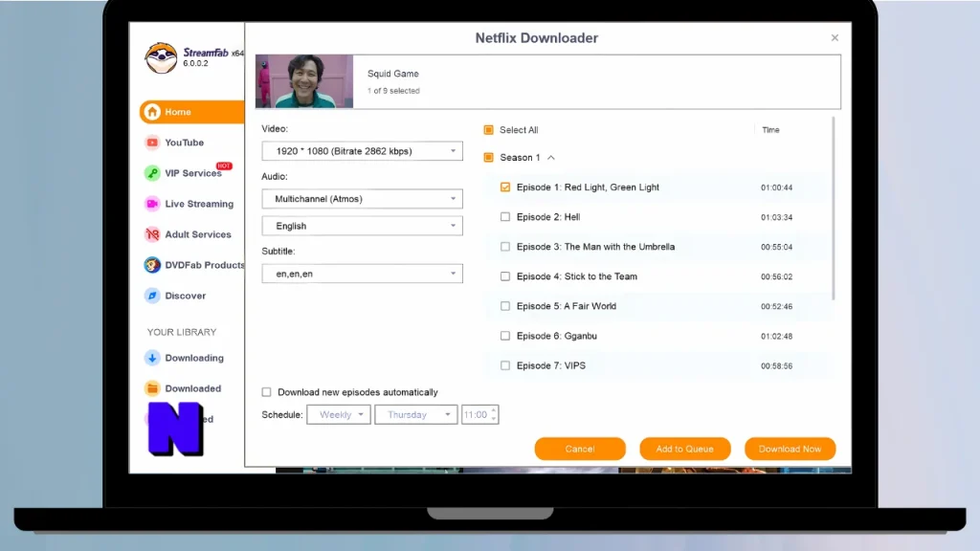
Task: Click the 6.0.0.2 version number
Action: tap(195, 64)
